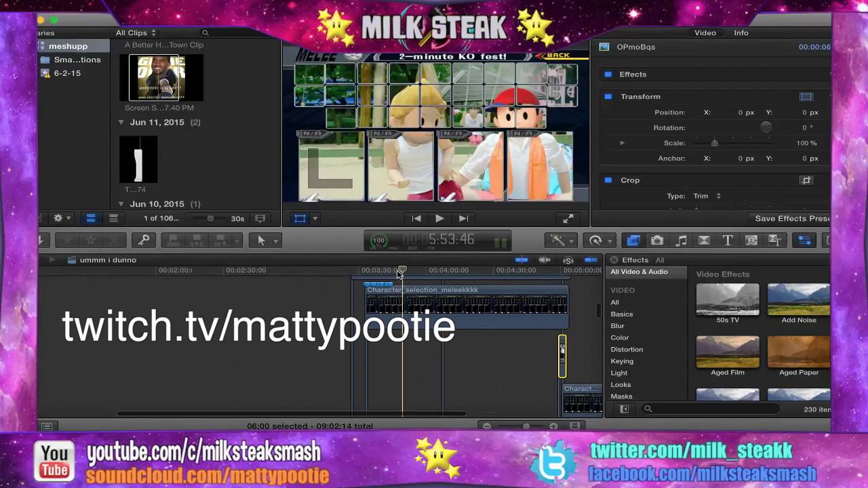Select the Aged Paper effect thumbnail
This screenshot has width=868, height=488.
click(x=799, y=352)
